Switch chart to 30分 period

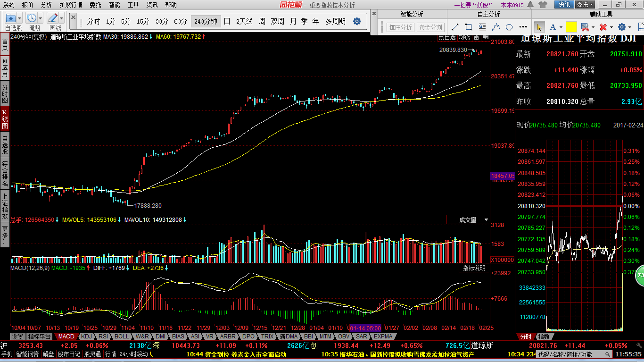point(162,21)
